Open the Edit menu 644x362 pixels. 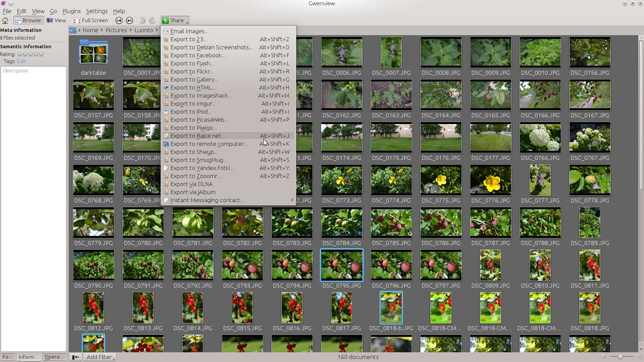click(x=21, y=11)
